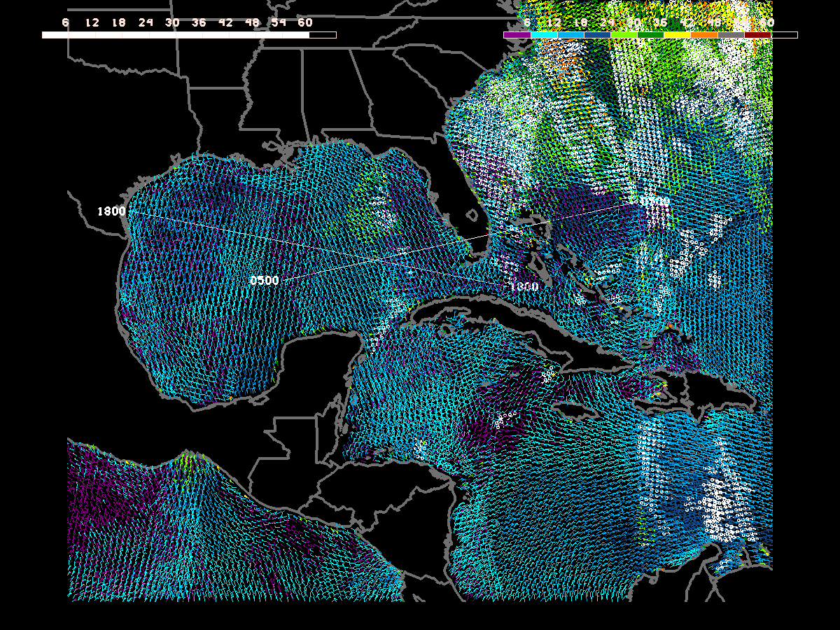Click the yellow legend color swatch
Image resolution: width=840 pixels, height=630 pixels.
coord(677,34)
